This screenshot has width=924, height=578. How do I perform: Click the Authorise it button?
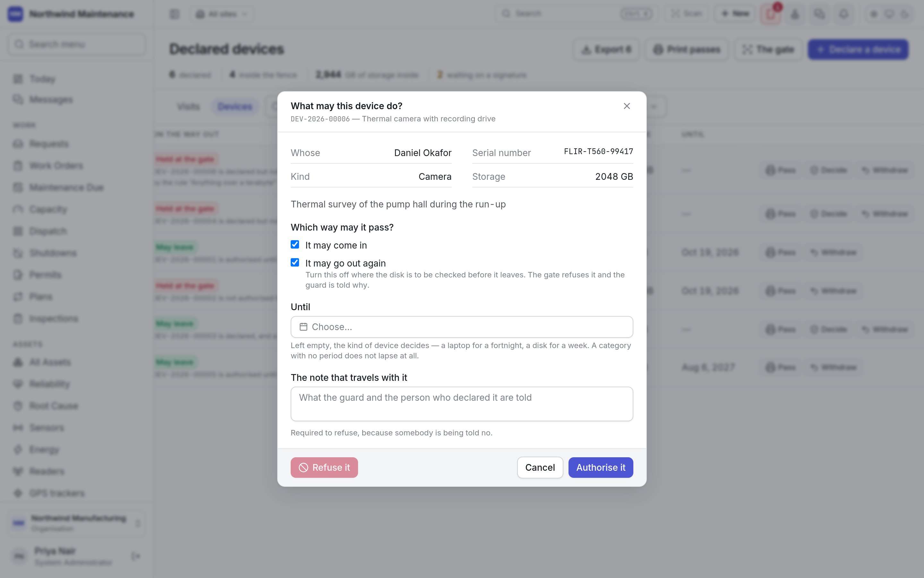[x=601, y=468]
